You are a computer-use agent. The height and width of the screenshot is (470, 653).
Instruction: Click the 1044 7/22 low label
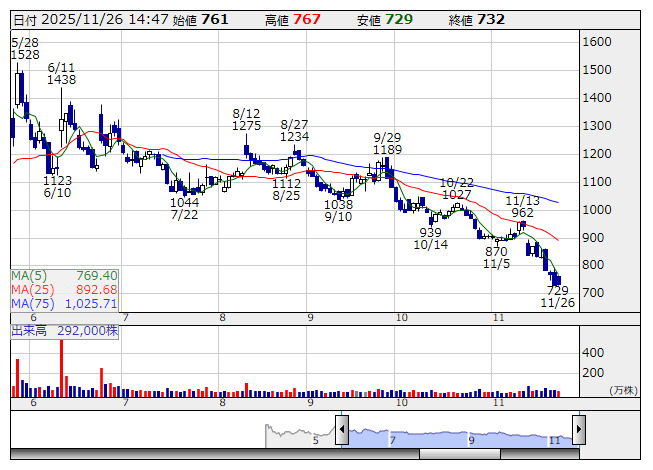click(184, 209)
